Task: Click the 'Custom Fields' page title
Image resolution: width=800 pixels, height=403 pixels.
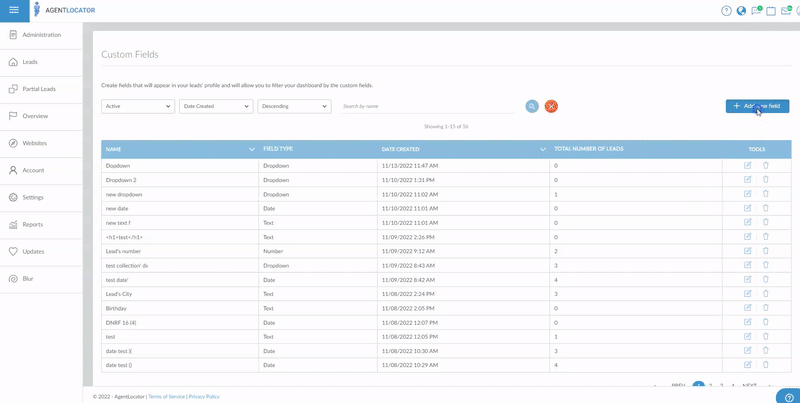Action: pyautogui.click(x=130, y=55)
